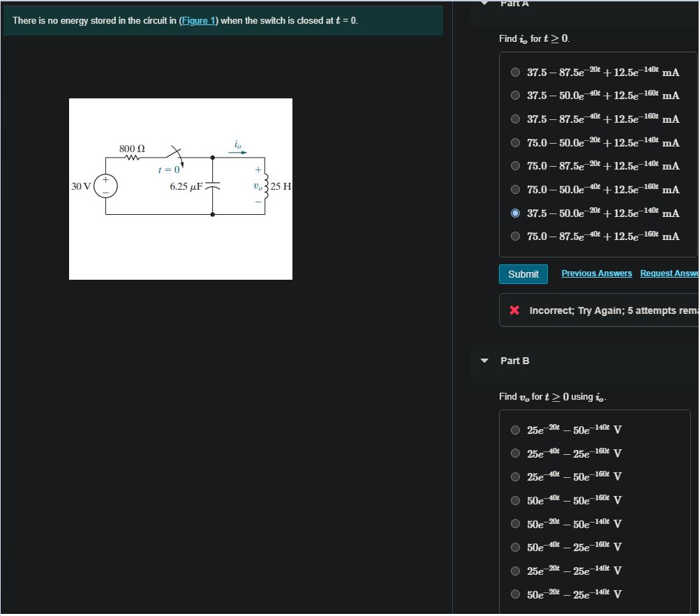700x616 pixels.
Task: Click the red X incorrect indicator icon
Action: tap(514, 310)
